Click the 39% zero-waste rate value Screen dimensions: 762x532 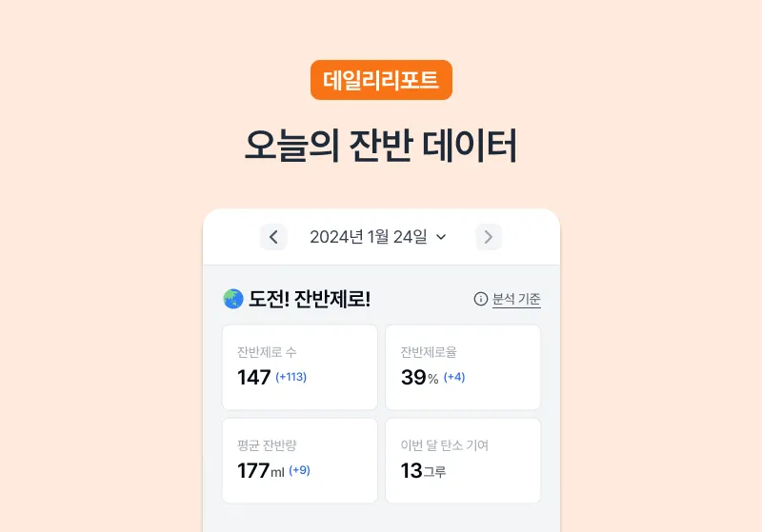[420, 377]
